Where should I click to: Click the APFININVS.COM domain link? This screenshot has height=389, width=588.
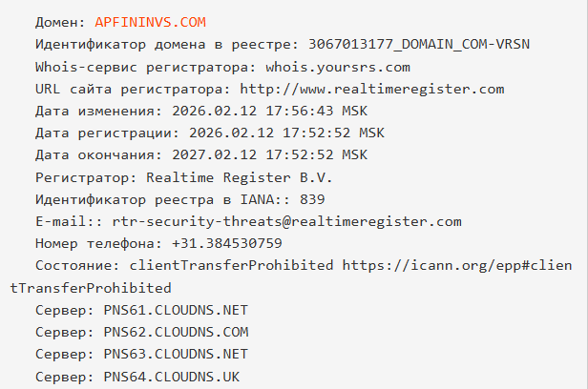click(x=150, y=22)
